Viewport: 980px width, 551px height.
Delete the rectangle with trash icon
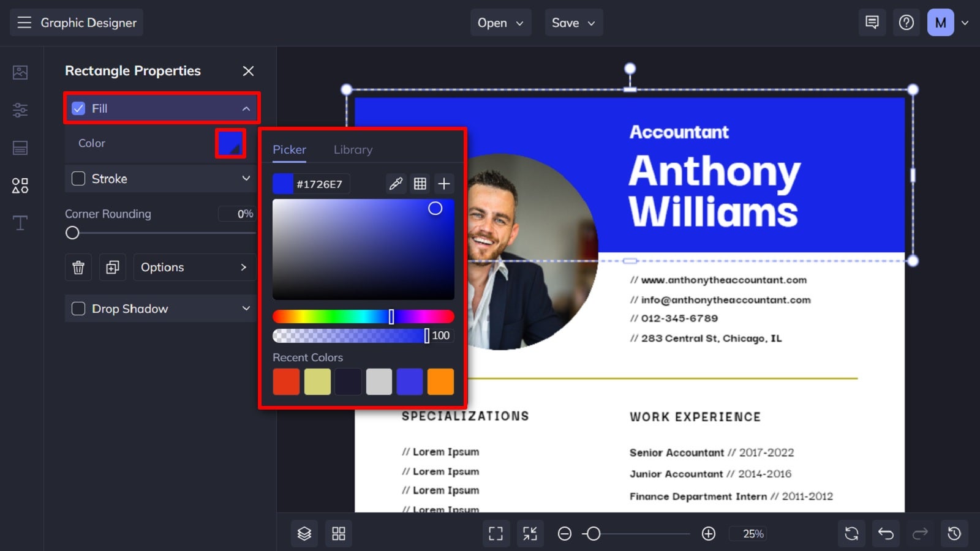(x=78, y=267)
